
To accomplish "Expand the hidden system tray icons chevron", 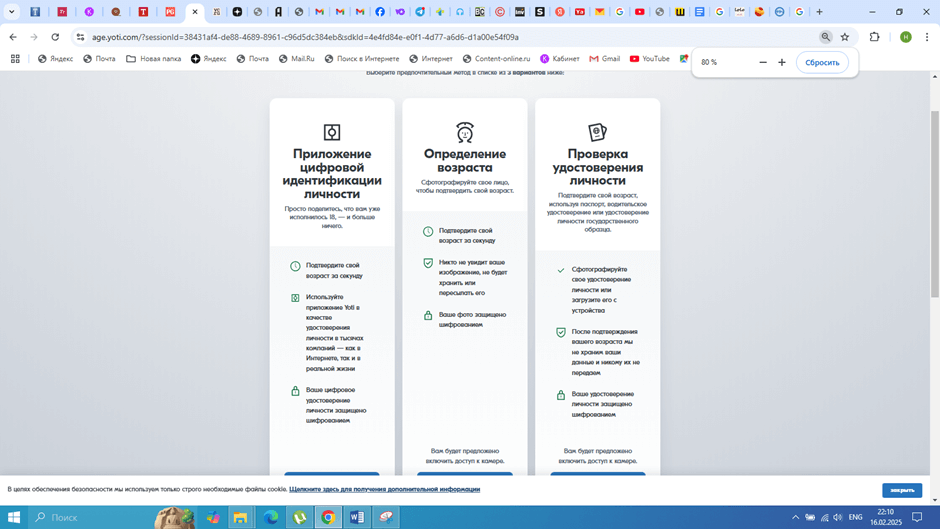I will 796,517.
